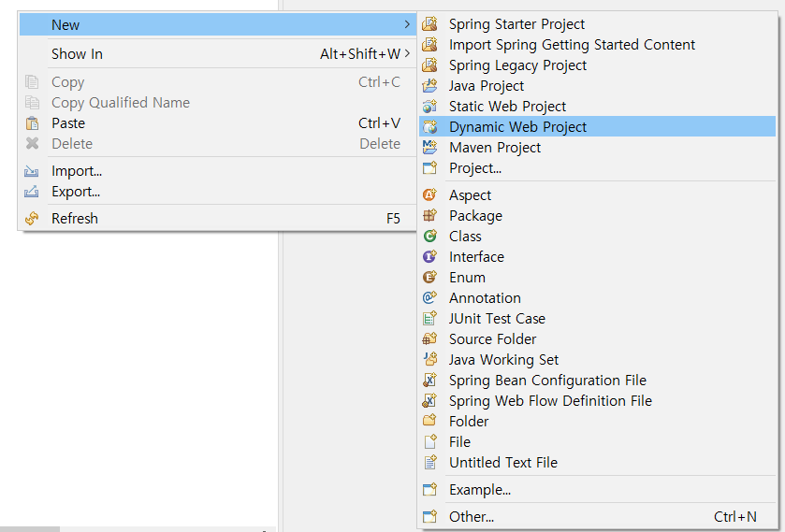Open the Other... wizard entry
Screen dimensions: 785x532
click(597, 516)
